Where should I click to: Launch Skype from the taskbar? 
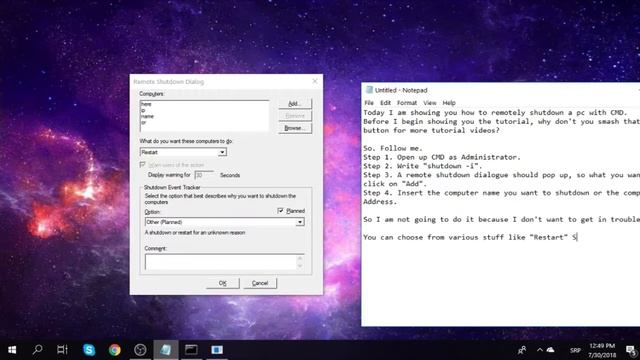coord(89,350)
